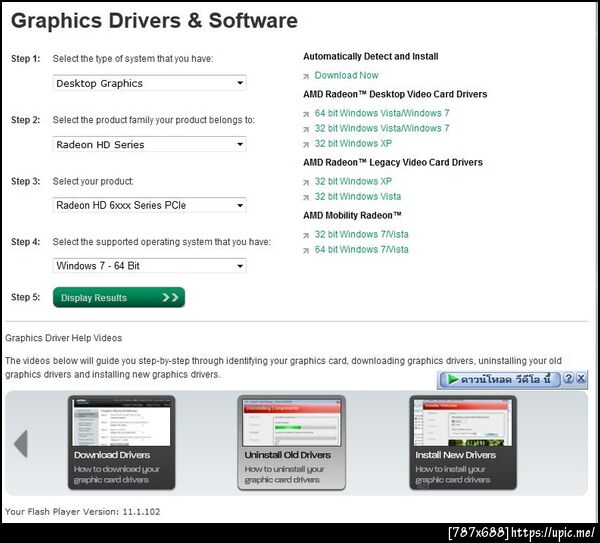The width and height of the screenshot is (600, 543).
Task: Click the green play download video button in Thai
Action: point(500,379)
